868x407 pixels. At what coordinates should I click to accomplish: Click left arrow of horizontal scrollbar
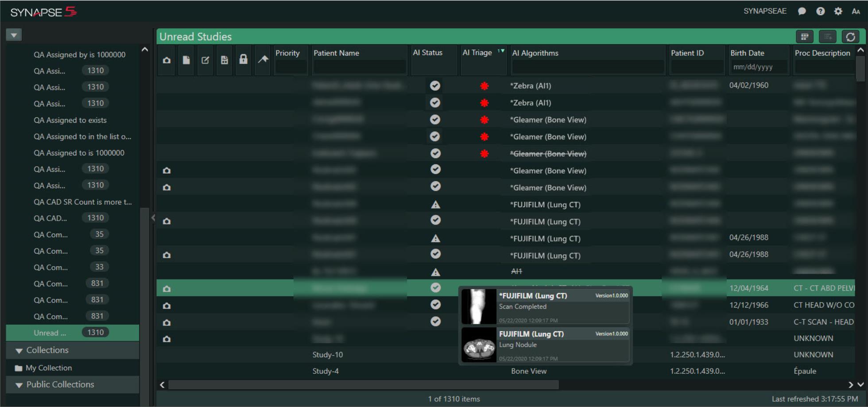162,385
